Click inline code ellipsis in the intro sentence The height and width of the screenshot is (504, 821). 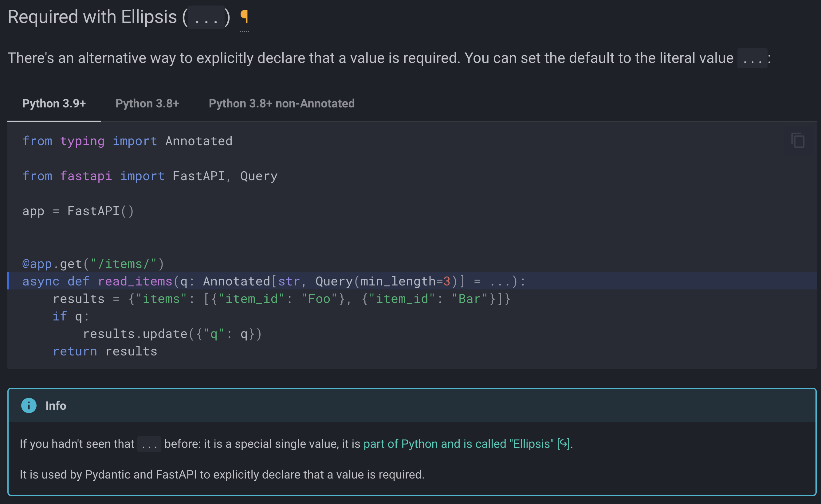pos(752,58)
